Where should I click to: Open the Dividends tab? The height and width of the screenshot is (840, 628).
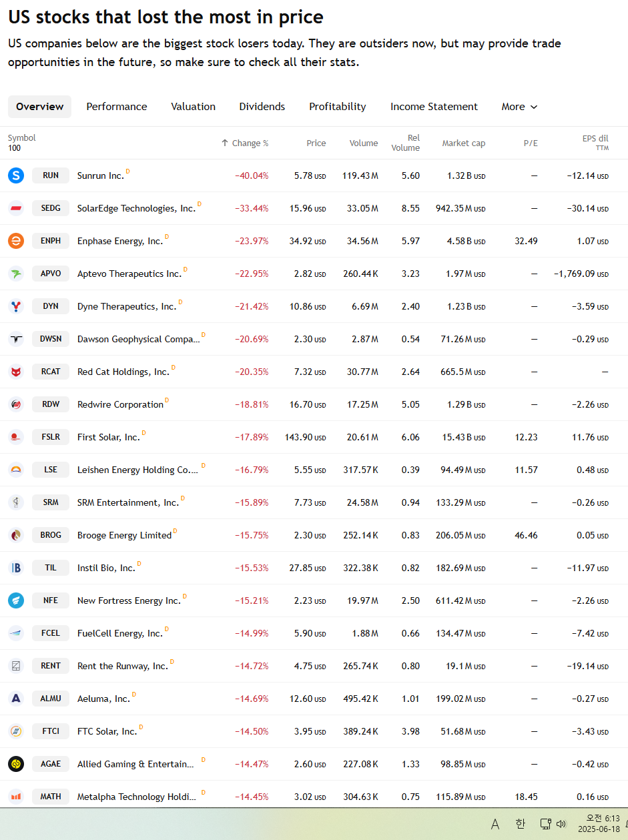[262, 107]
